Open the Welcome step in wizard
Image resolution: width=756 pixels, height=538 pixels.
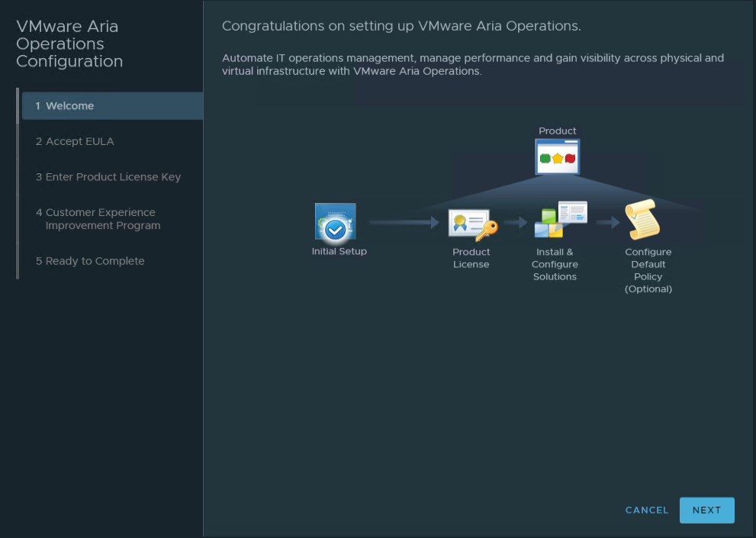(112, 105)
